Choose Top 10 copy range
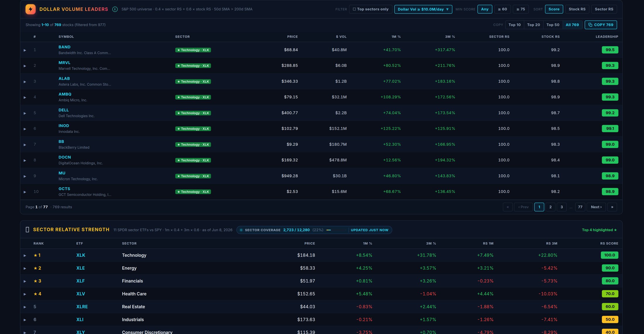This screenshot has width=644, height=334. point(515,25)
